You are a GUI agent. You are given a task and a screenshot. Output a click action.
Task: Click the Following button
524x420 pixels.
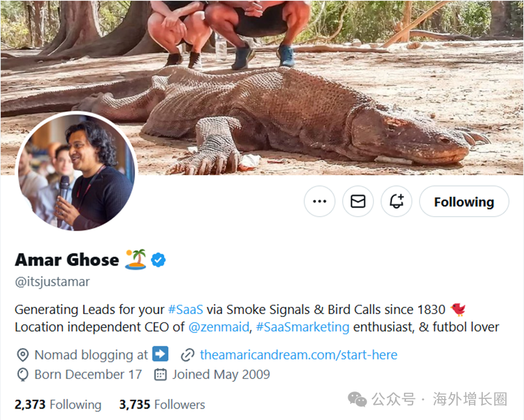(463, 202)
